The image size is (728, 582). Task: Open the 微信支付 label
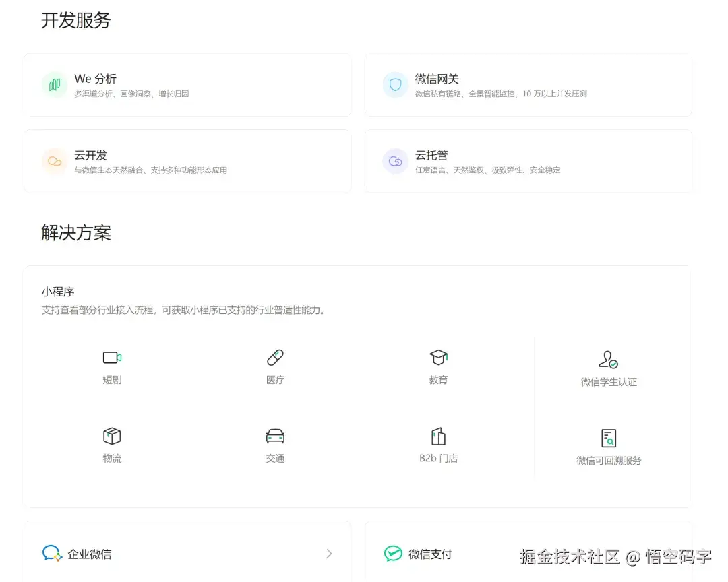[x=430, y=554]
